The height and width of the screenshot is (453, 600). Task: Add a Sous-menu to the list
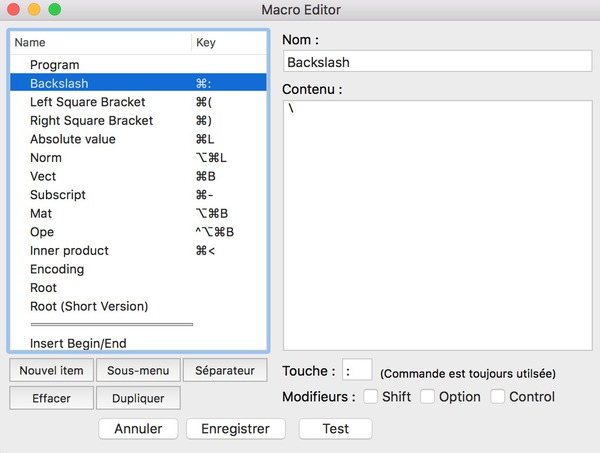pyautogui.click(x=138, y=370)
